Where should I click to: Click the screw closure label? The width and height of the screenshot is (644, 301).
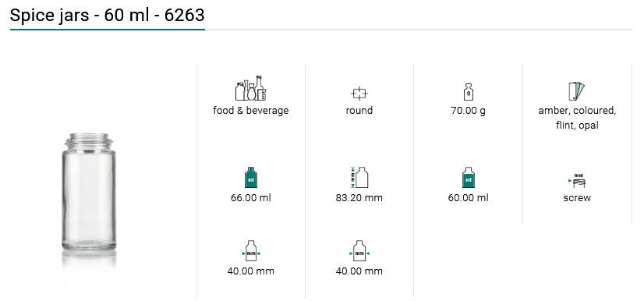[x=577, y=197]
